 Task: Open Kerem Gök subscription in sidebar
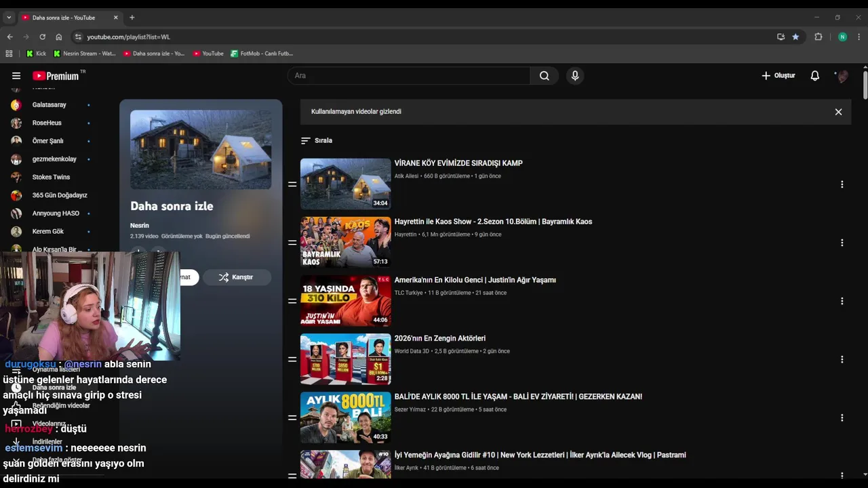[x=51, y=231]
